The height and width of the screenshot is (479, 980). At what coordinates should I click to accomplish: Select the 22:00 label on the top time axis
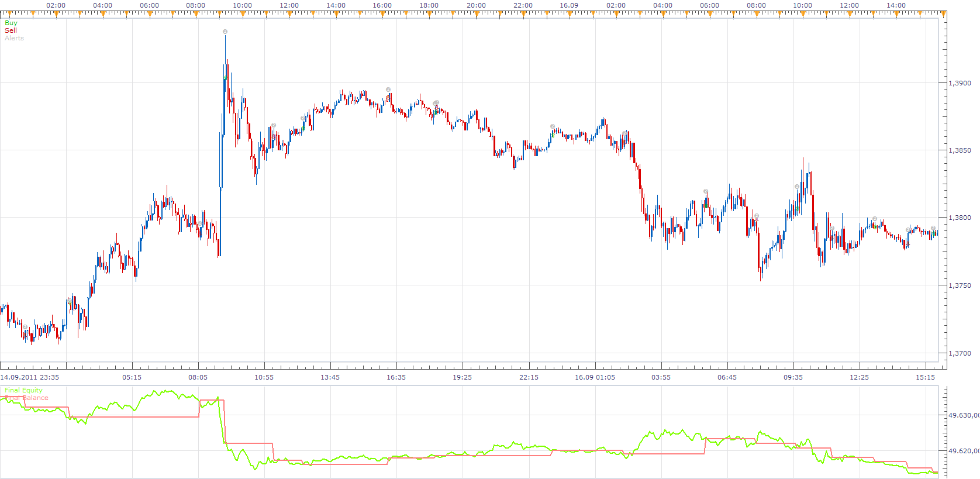pyautogui.click(x=523, y=5)
